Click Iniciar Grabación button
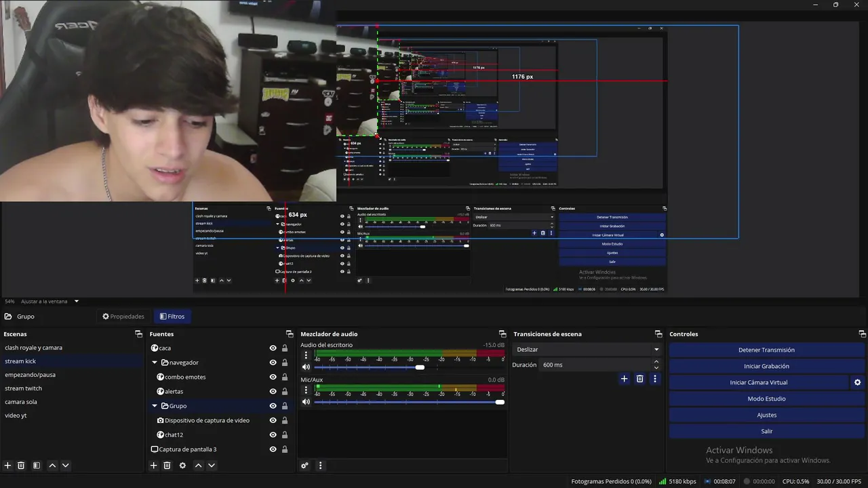The width and height of the screenshot is (868, 488). [766, 366]
